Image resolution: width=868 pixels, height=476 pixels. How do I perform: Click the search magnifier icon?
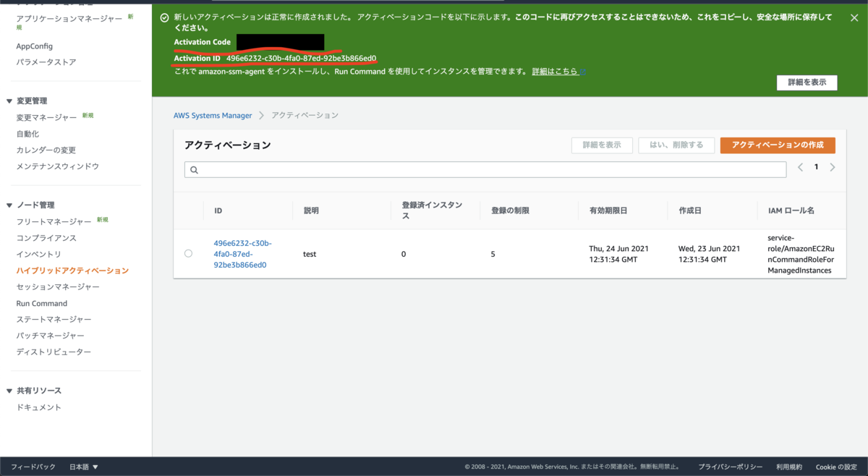click(194, 169)
